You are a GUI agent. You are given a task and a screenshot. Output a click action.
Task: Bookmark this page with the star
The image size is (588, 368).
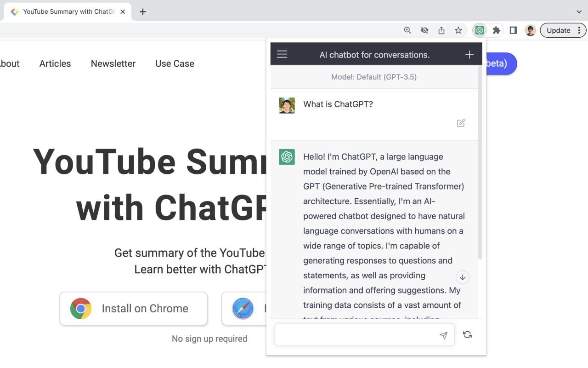pyautogui.click(x=458, y=30)
